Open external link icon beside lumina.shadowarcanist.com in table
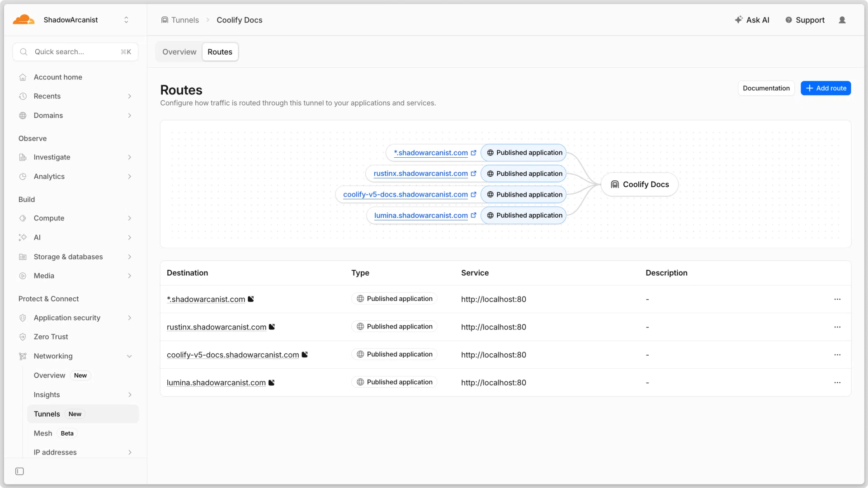The image size is (868, 488). pyautogui.click(x=271, y=383)
